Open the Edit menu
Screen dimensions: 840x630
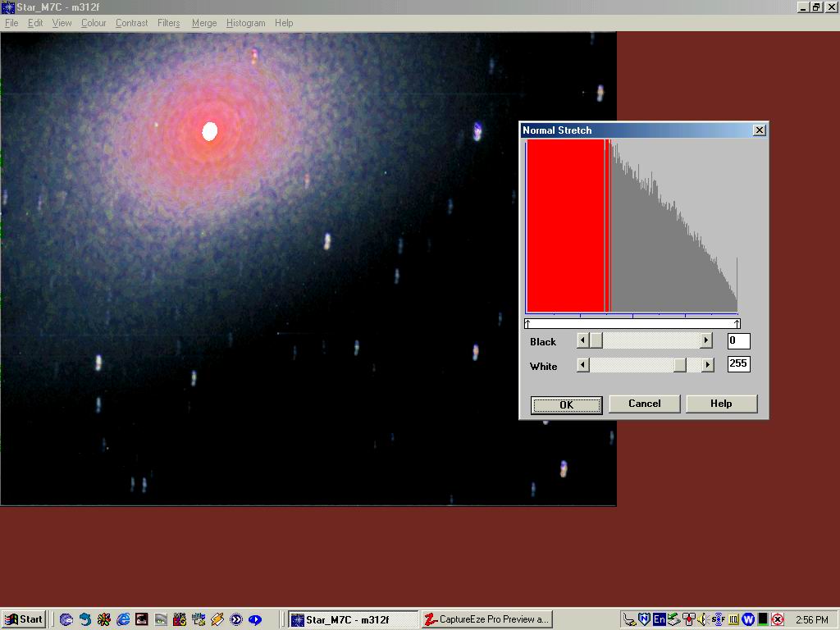[35, 23]
